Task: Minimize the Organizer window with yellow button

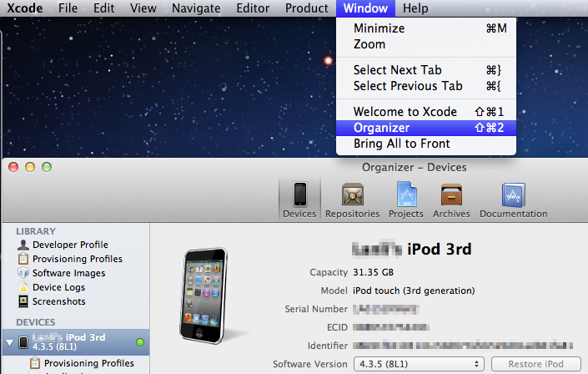Action: coord(30,167)
